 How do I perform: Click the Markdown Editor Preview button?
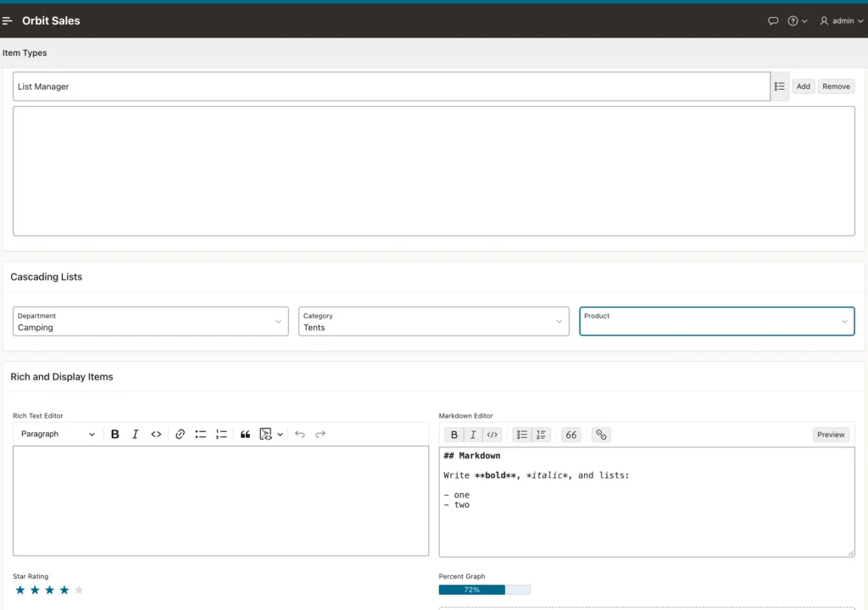point(831,435)
